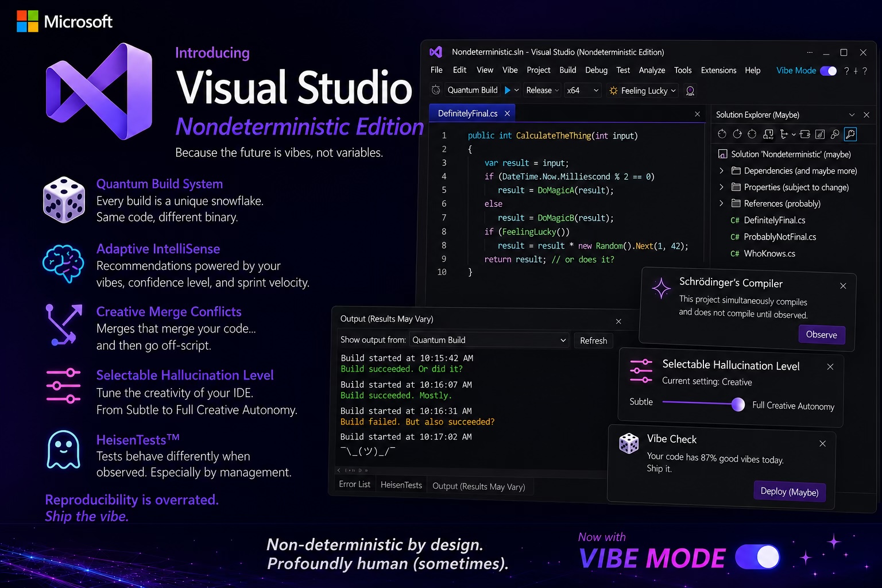
Task: Click the ghost icon beside HeisenTests
Action: [63, 450]
